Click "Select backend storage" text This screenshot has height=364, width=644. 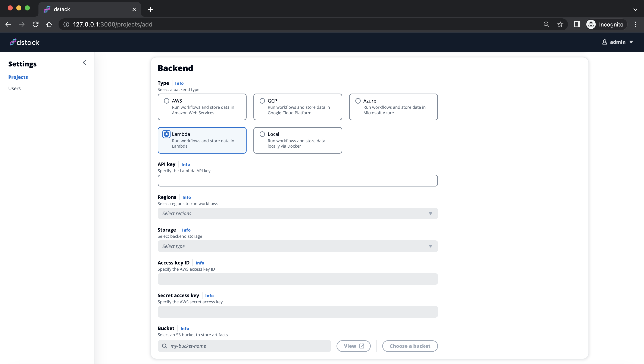[180, 236]
